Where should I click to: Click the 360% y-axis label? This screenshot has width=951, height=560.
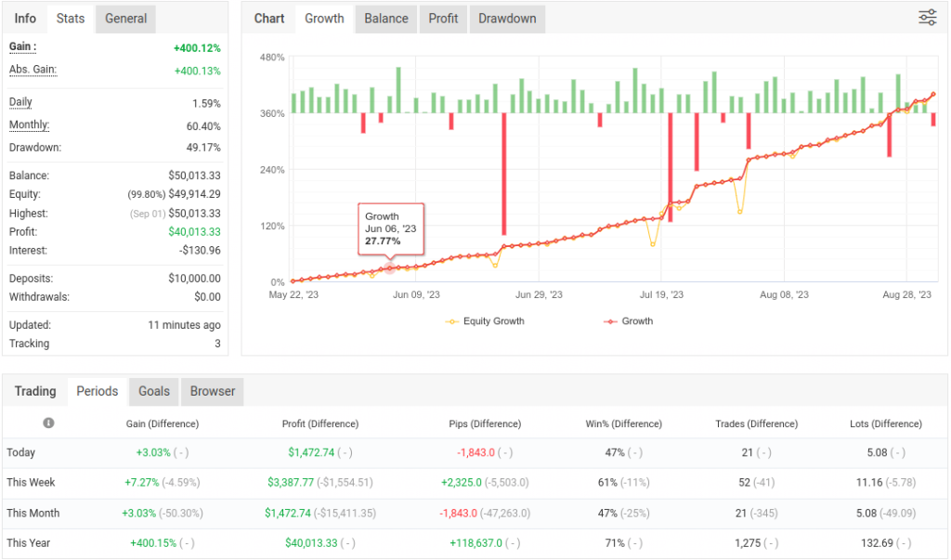272,113
